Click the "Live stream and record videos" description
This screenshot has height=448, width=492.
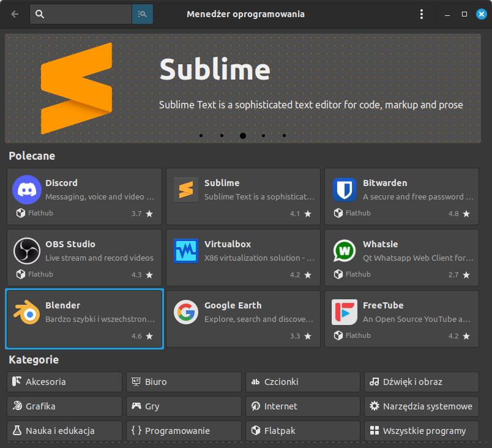pos(100,258)
